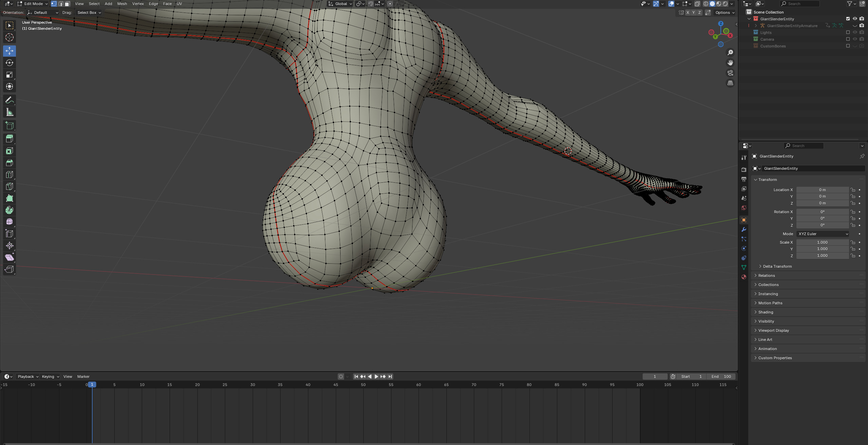Switch perspective/orthographic grid icon
Screen dimensions: 868x445
[x=730, y=83]
